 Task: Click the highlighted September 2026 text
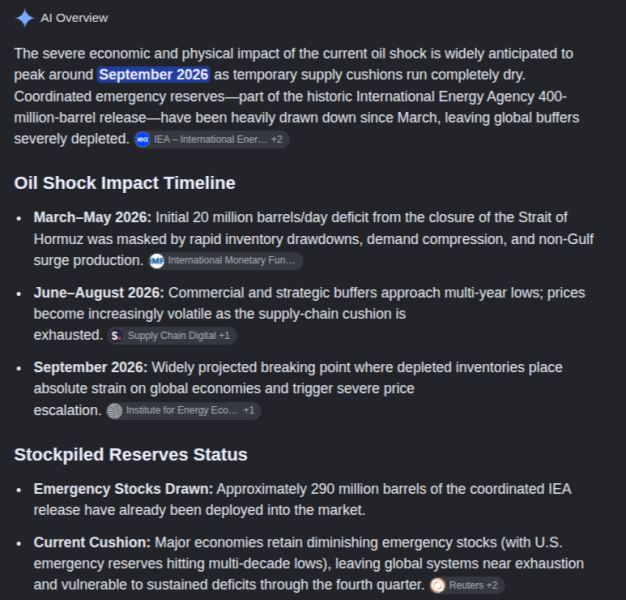click(x=154, y=75)
